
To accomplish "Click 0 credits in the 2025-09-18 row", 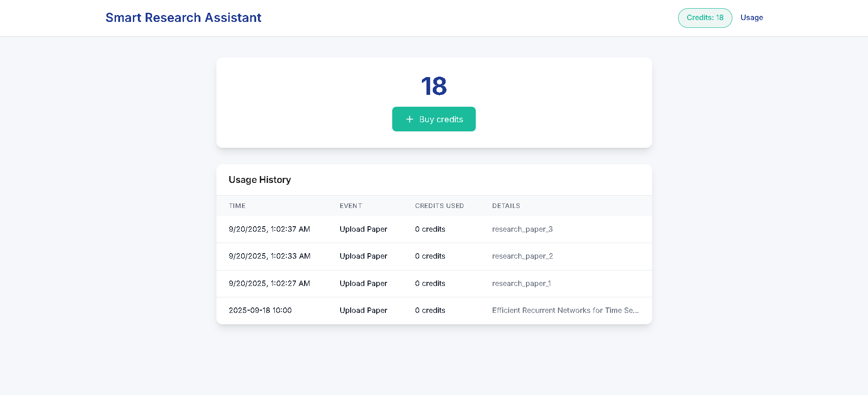I will 430,311.
